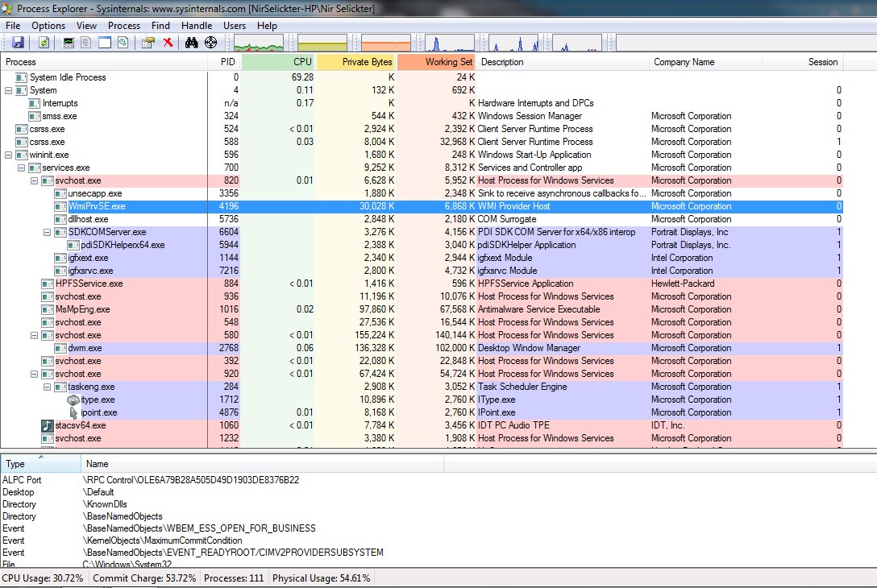Select the csrss.exe process with PID 588
The image size is (877, 588).
(x=422, y=142)
